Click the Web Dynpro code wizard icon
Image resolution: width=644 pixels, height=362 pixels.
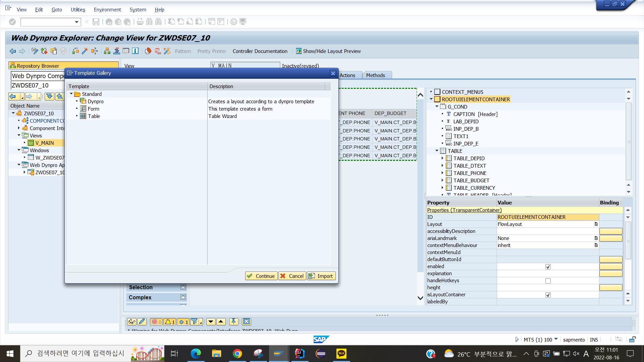167,51
